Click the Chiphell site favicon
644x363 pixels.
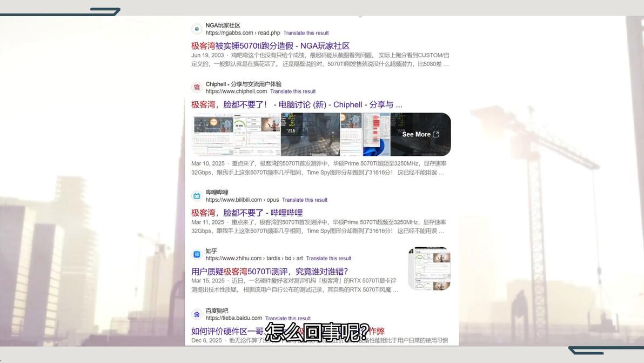pos(197,88)
